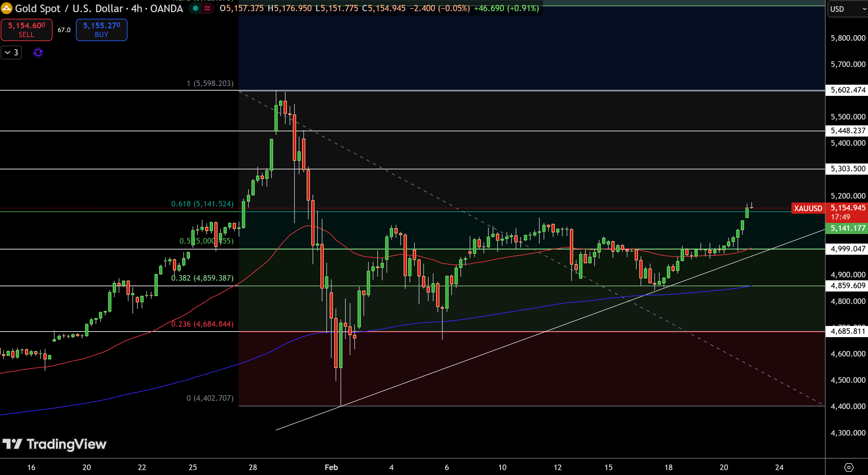Screen dimensions: 868x475
Task: Click the Gold Spot symbol logo icon
Action: coord(6,8)
